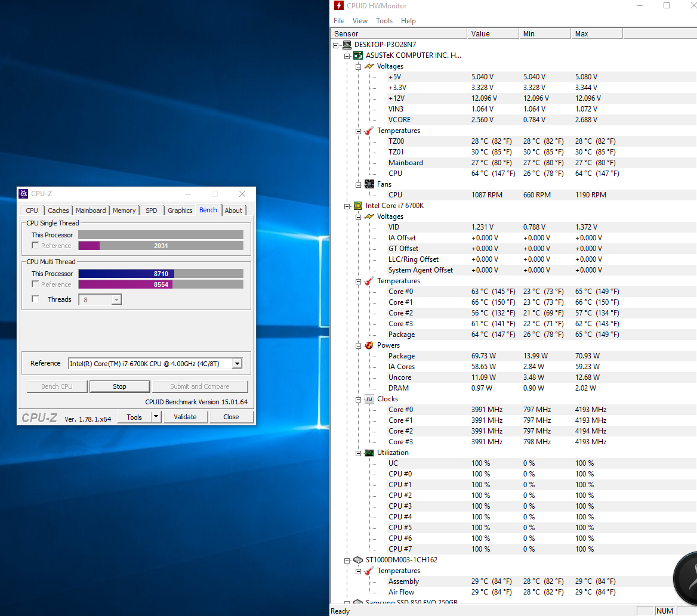The image size is (697, 616).
Task: Click the ST1000DM003 Temperatures thermometer icon
Action: (x=369, y=571)
